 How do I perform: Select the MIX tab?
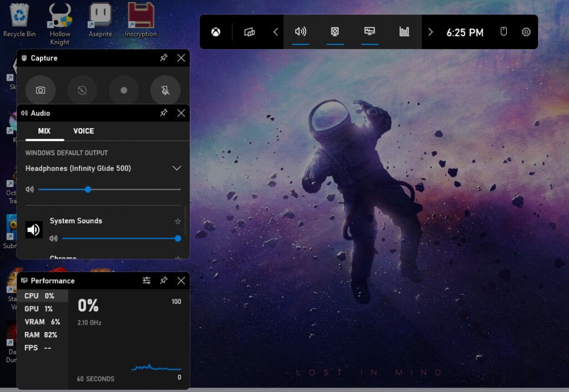44,131
